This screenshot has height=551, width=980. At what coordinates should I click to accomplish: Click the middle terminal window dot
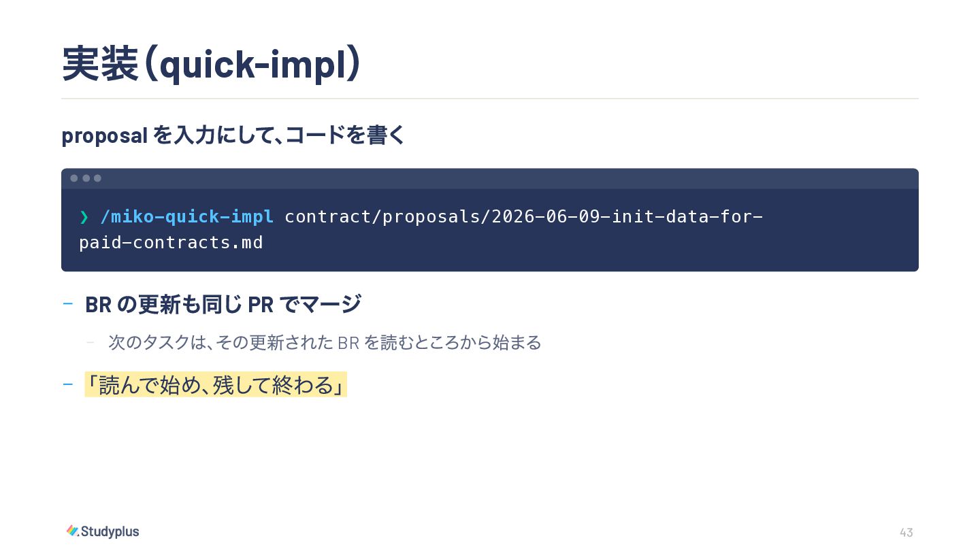click(86, 178)
